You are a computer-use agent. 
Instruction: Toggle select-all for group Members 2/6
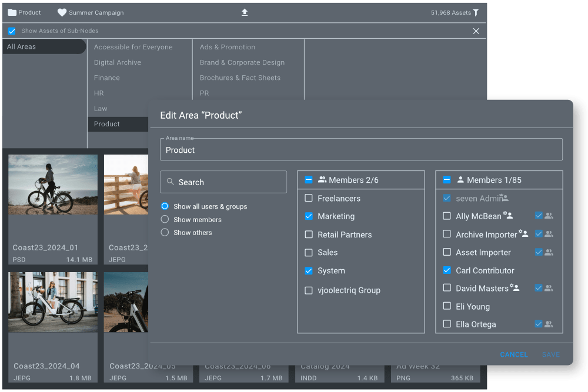(x=309, y=180)
